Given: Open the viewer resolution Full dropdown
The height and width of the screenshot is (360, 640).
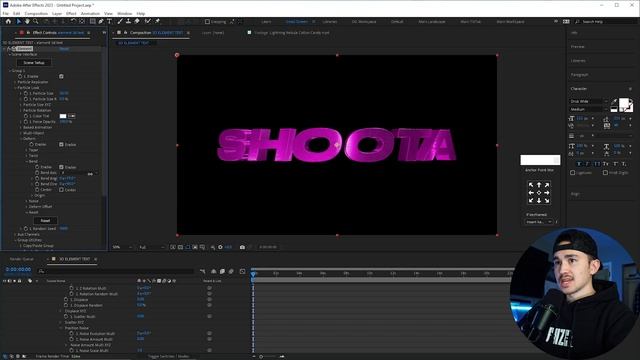Looking at the screenshot, I should pyautogui.click(x=151, y=247).
